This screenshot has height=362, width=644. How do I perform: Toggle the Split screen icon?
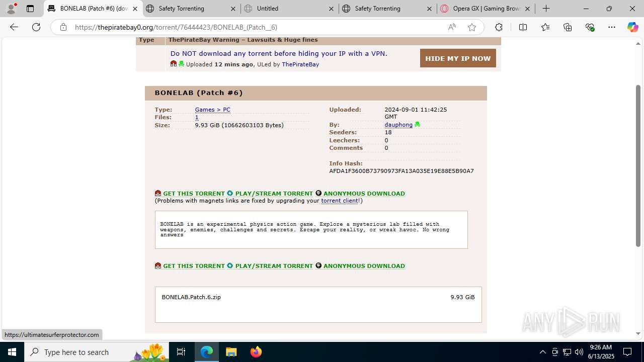click(523, 27)
